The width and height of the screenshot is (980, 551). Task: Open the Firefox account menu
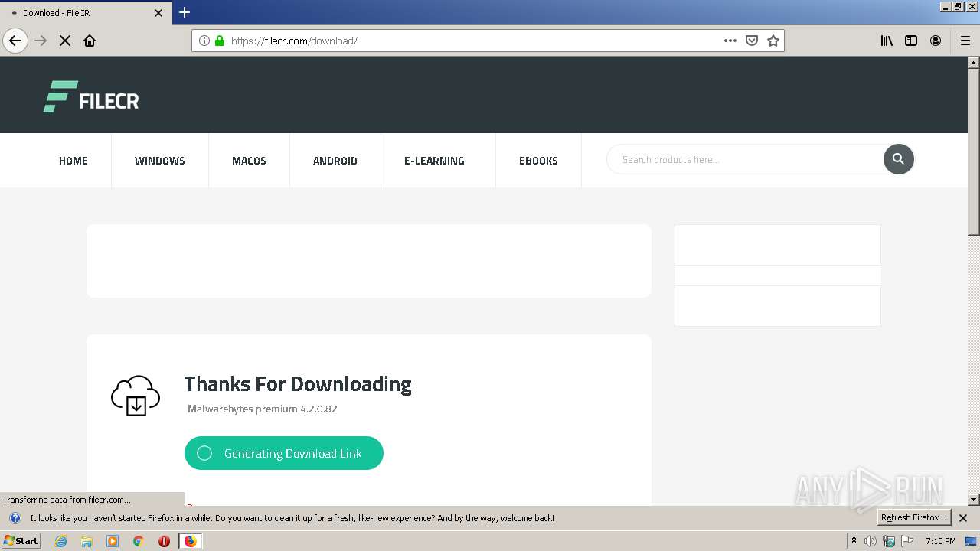(x=936, y=41)
